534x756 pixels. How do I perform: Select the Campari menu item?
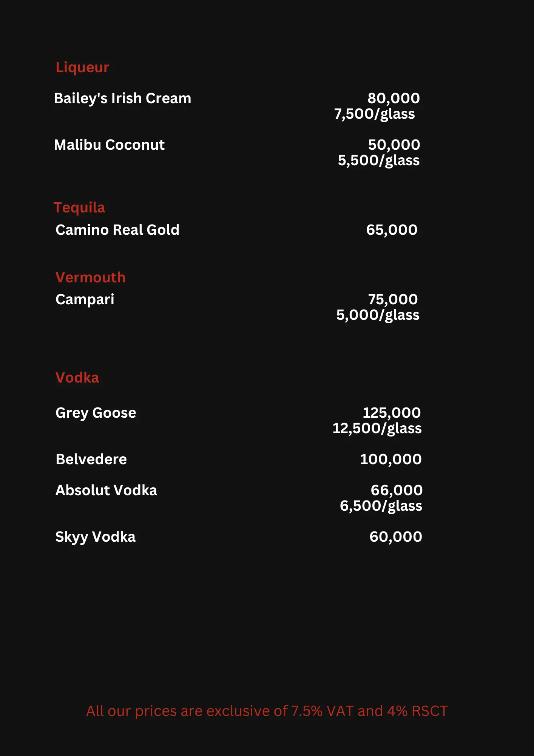click(x=85, y=300)
